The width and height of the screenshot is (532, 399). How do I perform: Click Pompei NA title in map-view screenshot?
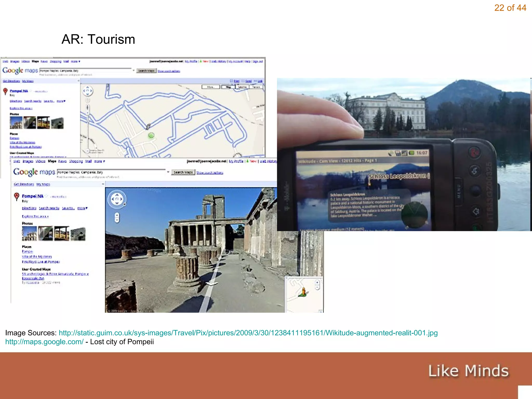[19, 91]
